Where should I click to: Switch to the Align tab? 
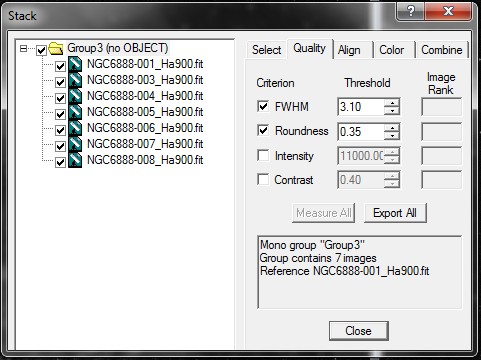pyautogui.click(x=349, y=50)
